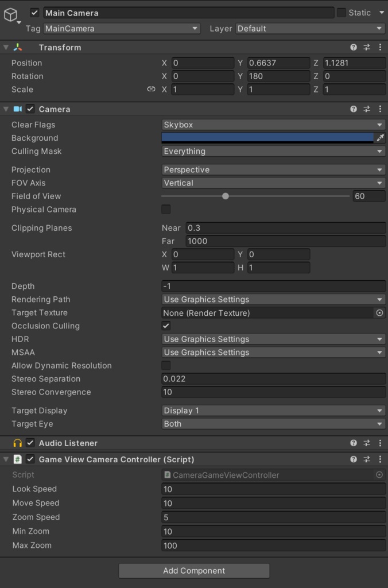Disable Occlusion Culling
Screen dimensions: 388x588
click(x=166, y=326)
